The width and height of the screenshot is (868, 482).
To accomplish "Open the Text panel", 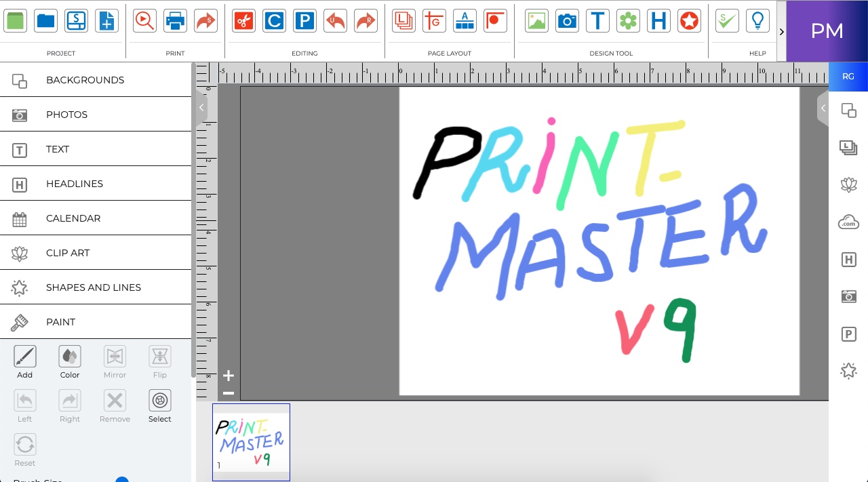I will (x=96, y=149).
